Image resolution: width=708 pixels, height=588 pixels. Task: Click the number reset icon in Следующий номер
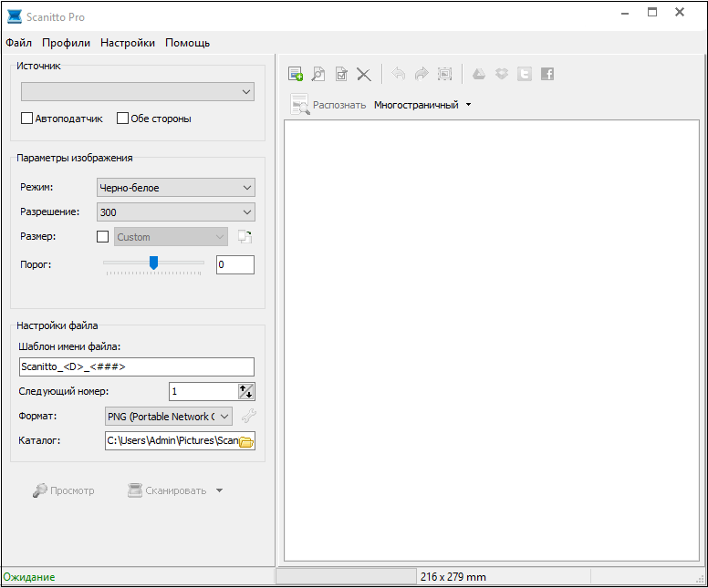point(246,391)
